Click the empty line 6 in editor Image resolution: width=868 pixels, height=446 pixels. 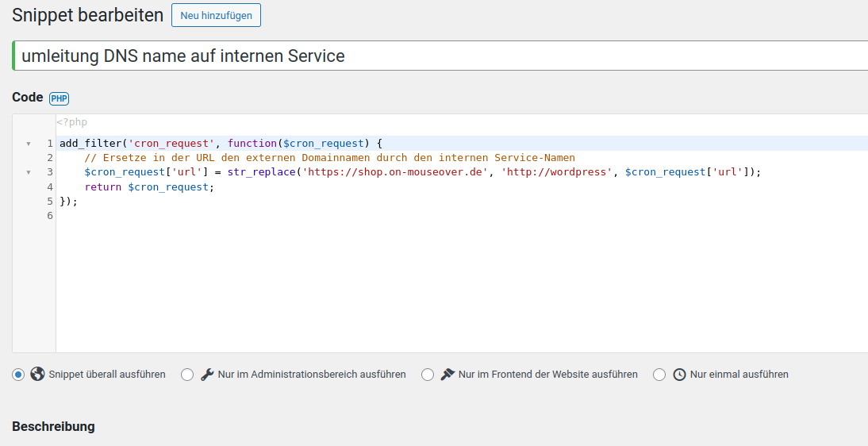(x=317, y=216)
